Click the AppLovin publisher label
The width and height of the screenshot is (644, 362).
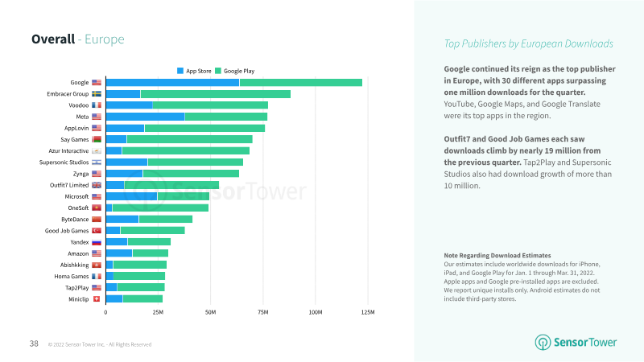(76, 128)
